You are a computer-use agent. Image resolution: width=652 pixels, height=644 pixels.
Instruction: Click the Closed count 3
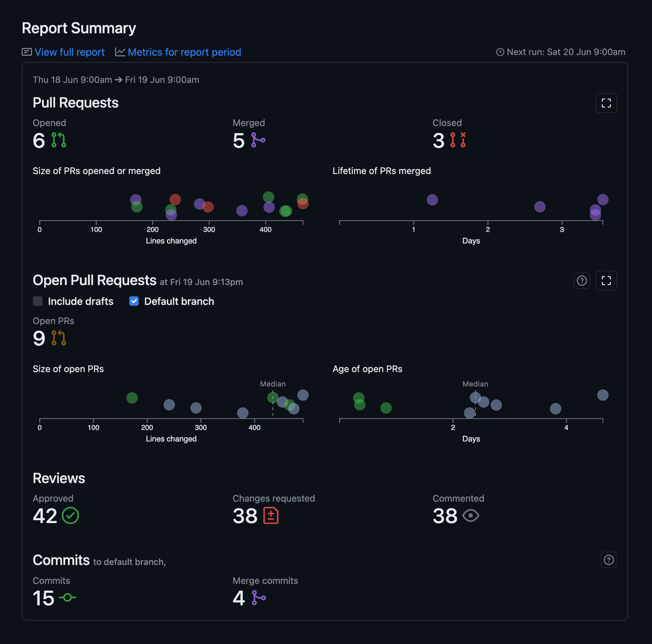(439, 141)
